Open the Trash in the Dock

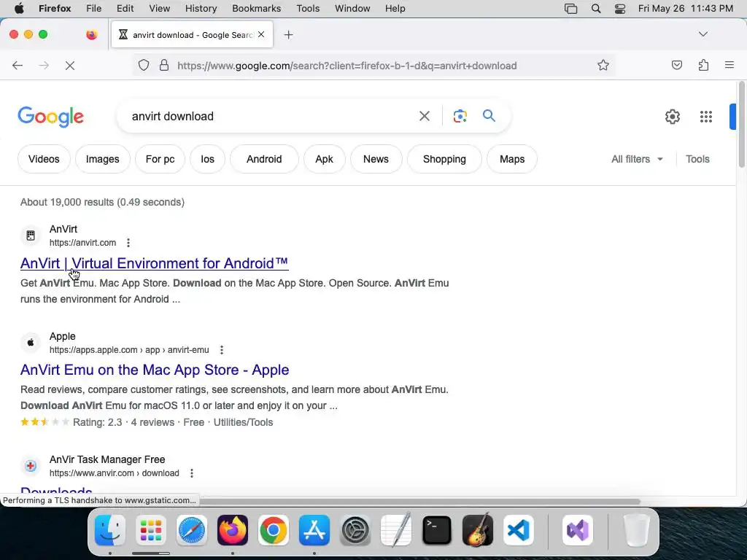pos(637,530)
